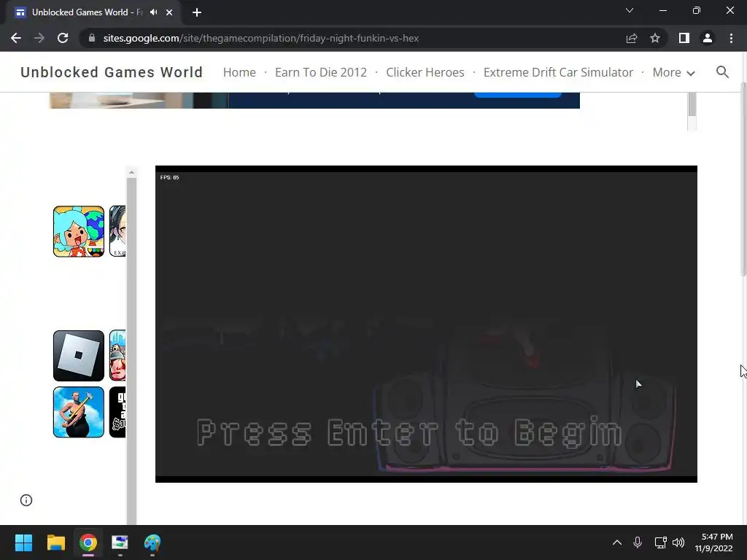Open Toca World game thumbnail
Screen dimensions: 747x560
click(79, 231)
